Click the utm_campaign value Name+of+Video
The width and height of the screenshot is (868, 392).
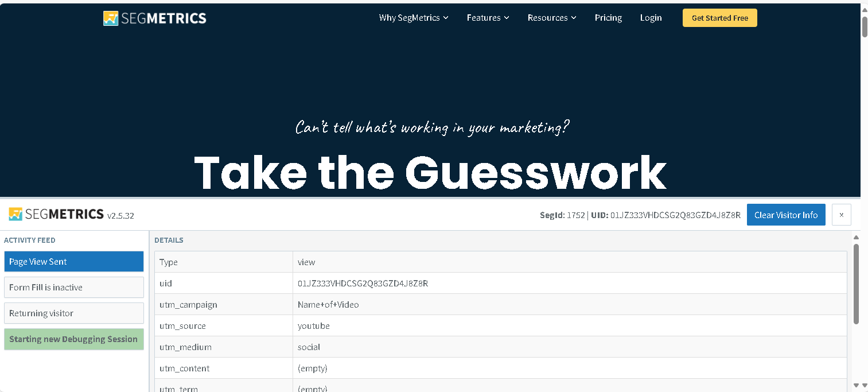click(x=328, y=305)
